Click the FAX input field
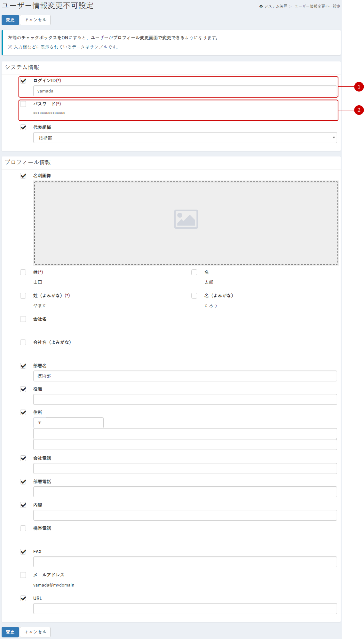Image resolution: width=364 pixels, height=639 pixels. (185, 562)
